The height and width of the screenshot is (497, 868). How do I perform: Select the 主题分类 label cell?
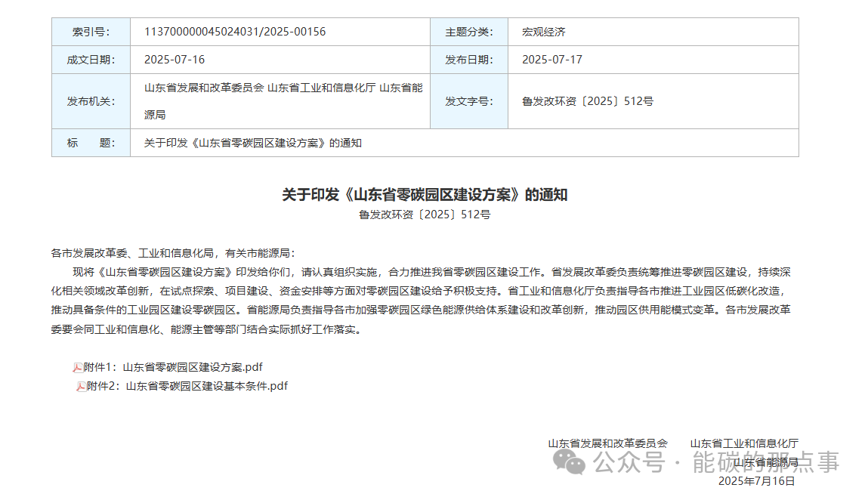[468, 32]
